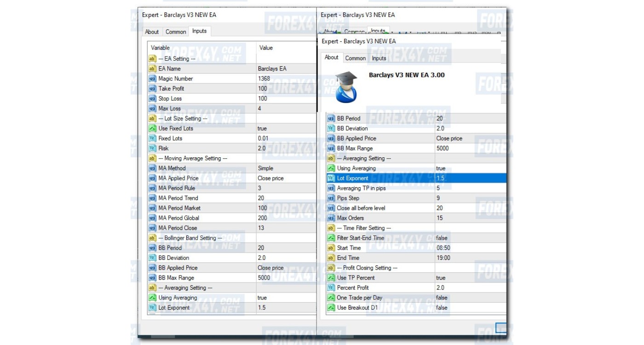Click the Max Orders value field
Viewport: 644px width, 345px height.
(x=469, y=218)
